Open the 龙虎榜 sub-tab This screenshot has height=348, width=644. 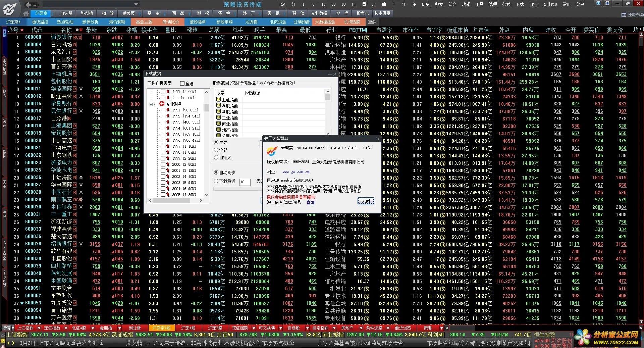251,22
